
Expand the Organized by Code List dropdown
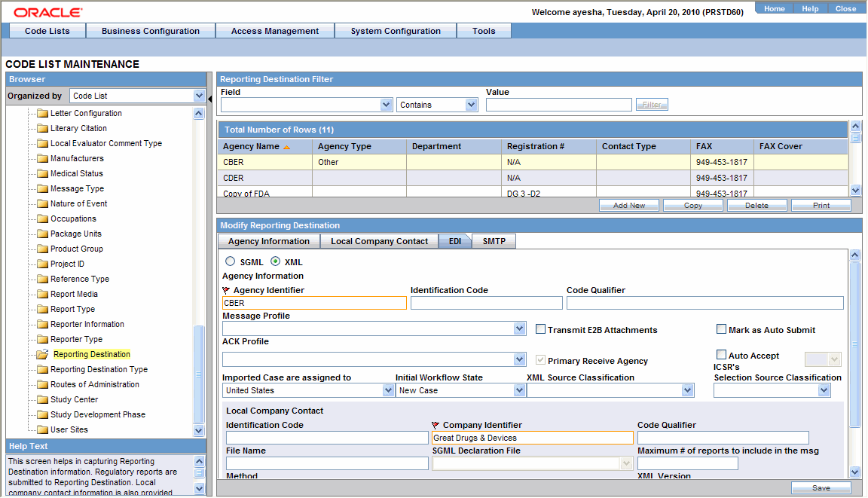pos(199,96)
